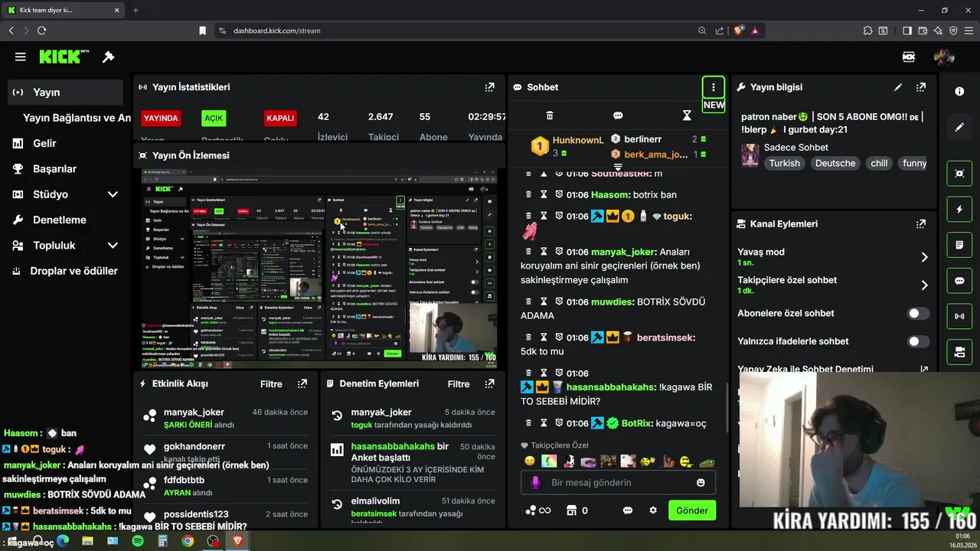Open chat settings gear icon
980x551 pixels.
tap(653, 510)
